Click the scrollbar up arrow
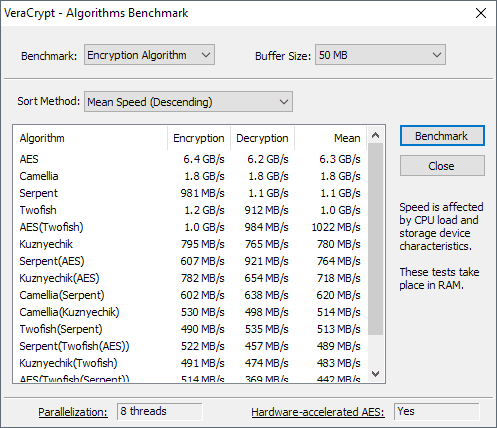 [376, 135]
